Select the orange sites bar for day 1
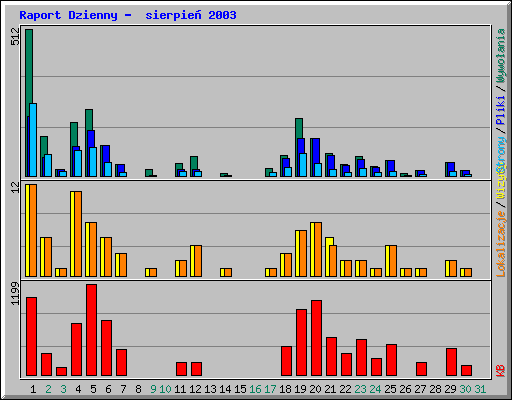The width and height of the screenshot is (512, 400). 33,230
